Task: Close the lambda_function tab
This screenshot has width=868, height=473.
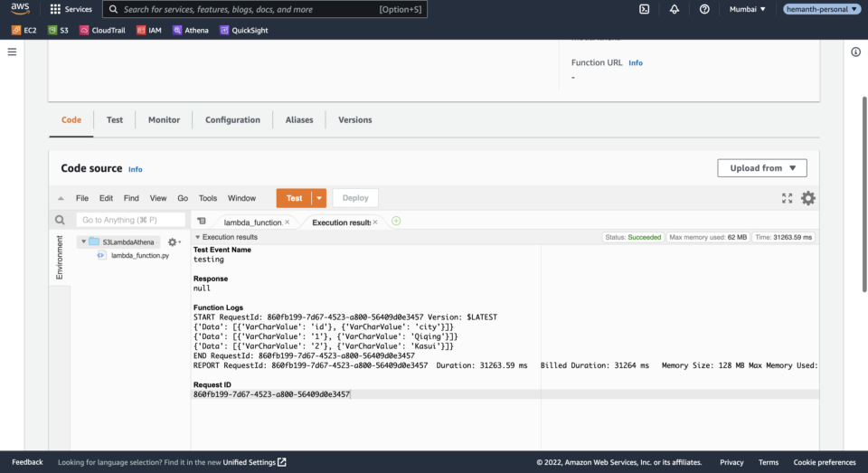Action: click(288, 222)
